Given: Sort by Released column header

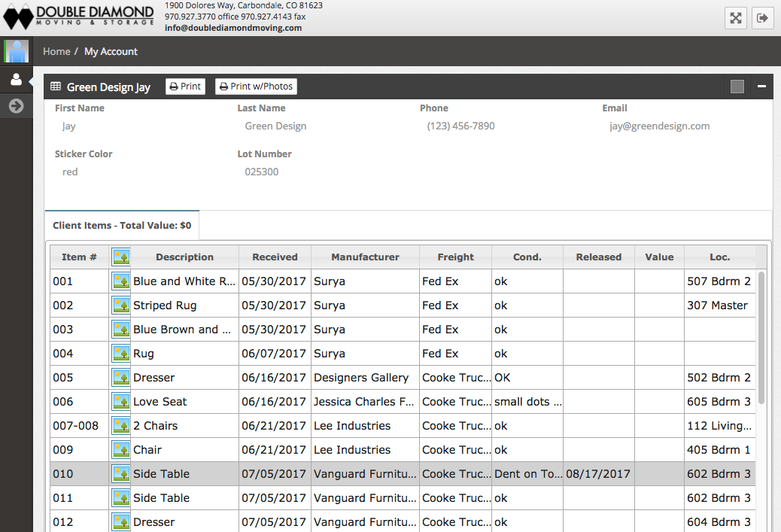Looking at the screenshot, I should coord(599,257).
